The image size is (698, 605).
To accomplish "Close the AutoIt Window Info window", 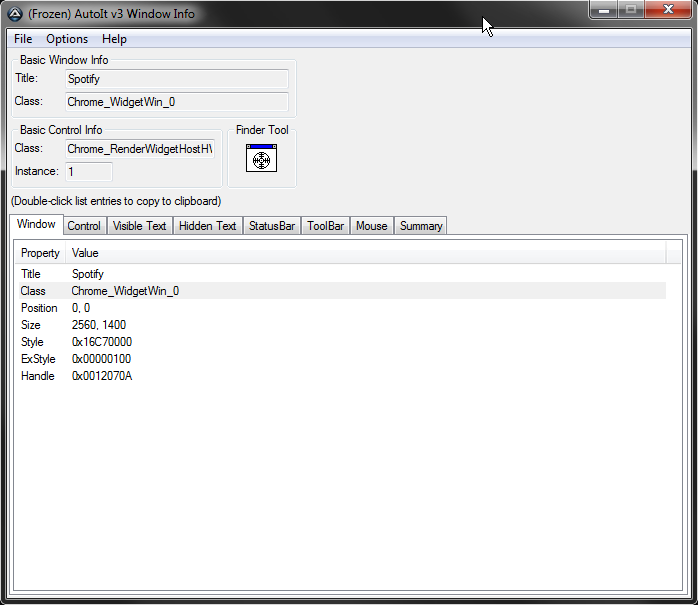I will (667, 9).
